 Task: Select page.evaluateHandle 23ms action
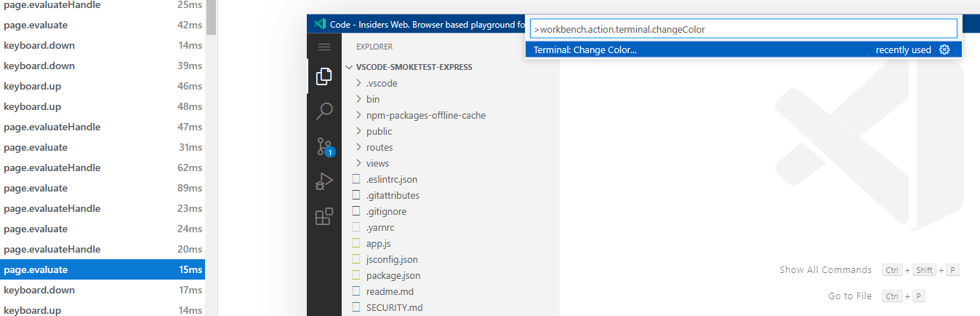[103, 208]
